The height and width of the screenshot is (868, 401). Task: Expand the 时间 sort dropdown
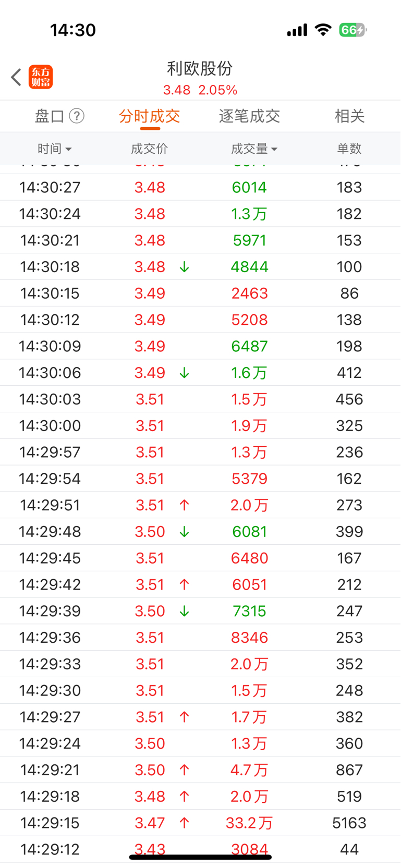pos(54,149)
